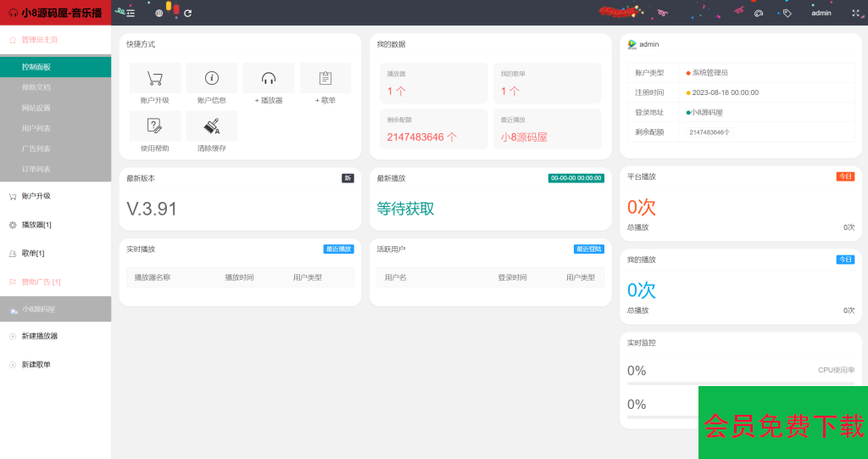Collapse sidebar using the menu toggle icon

click(x=131, y=13)
